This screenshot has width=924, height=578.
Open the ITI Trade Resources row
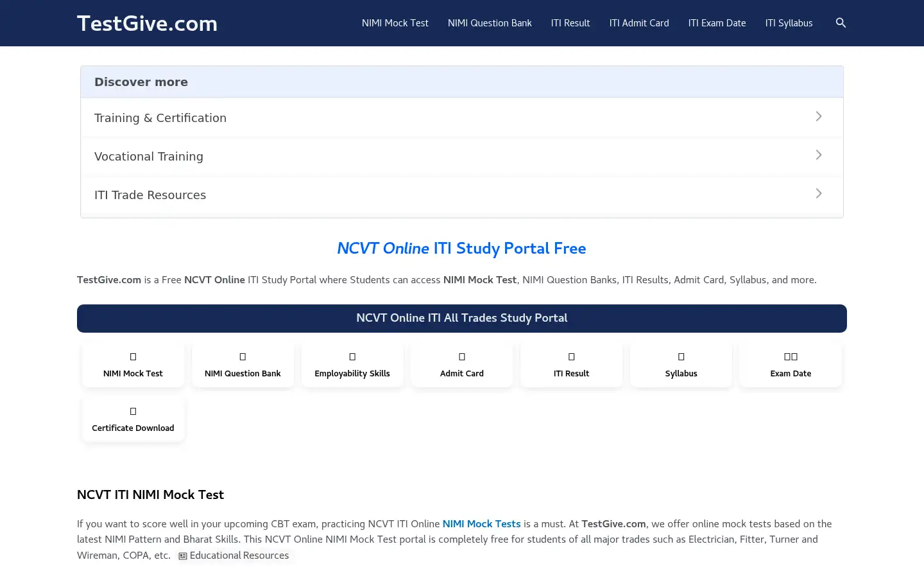462,195
